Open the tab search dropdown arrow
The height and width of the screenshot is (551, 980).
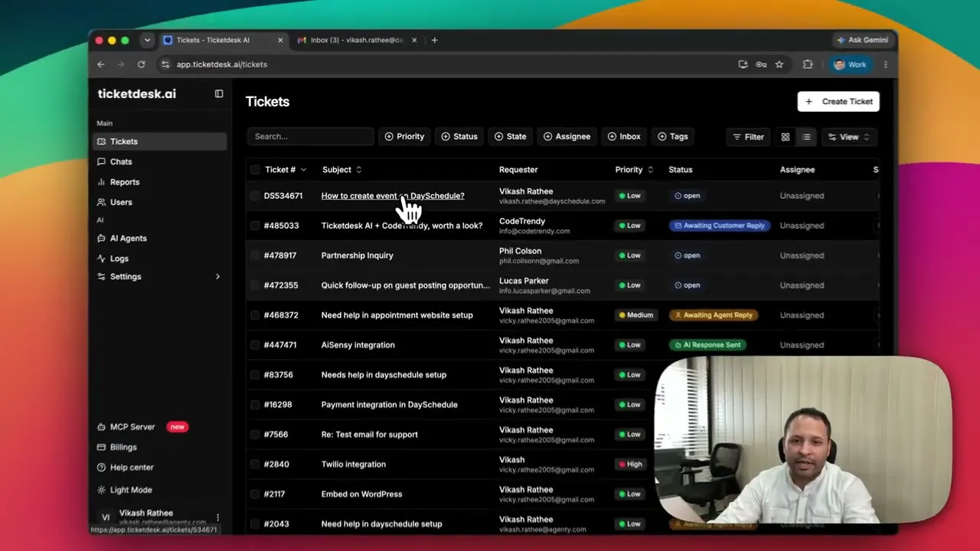point(147,40)
